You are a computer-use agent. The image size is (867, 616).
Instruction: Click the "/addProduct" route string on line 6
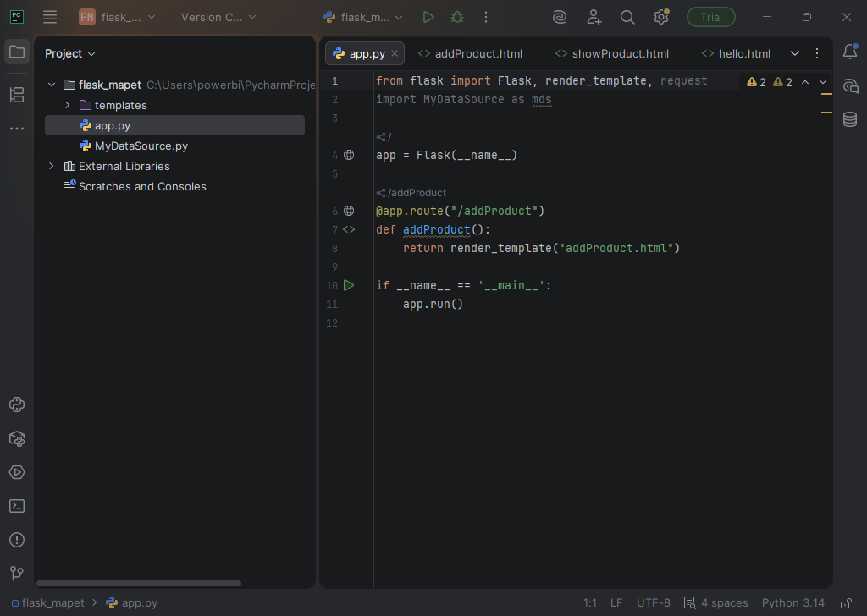click(x=494, y=211)
